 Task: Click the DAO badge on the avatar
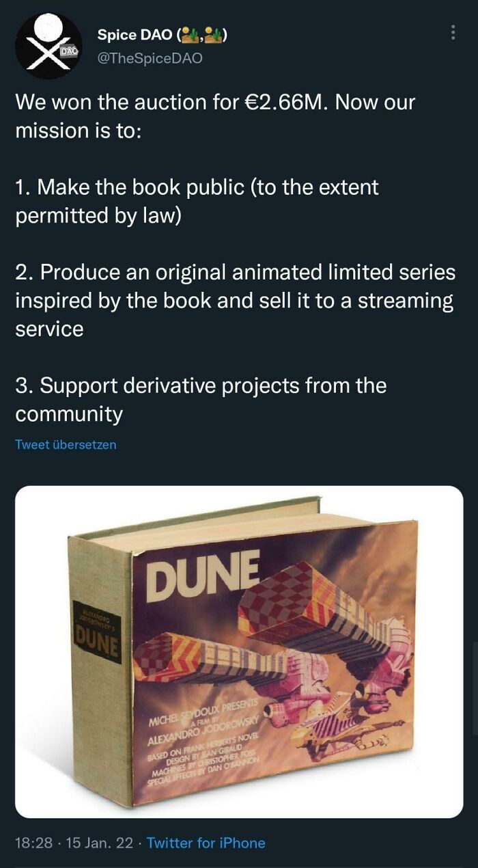69,52
